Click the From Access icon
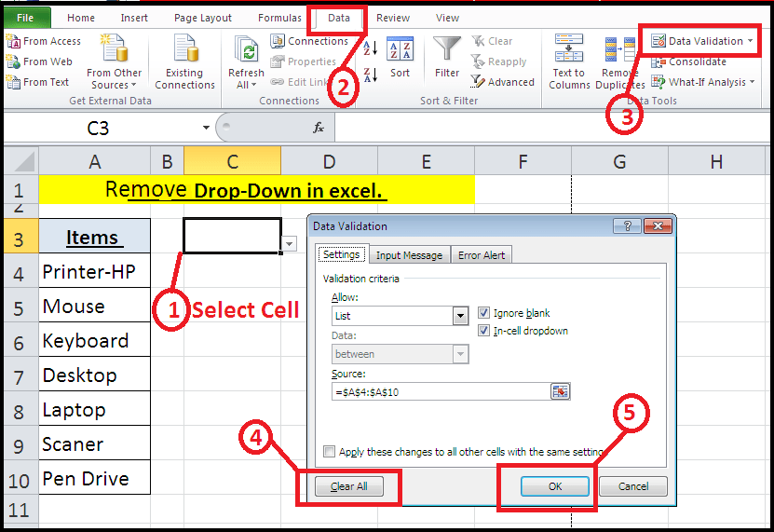Screen dimensions: 774x532 point(13,42)
